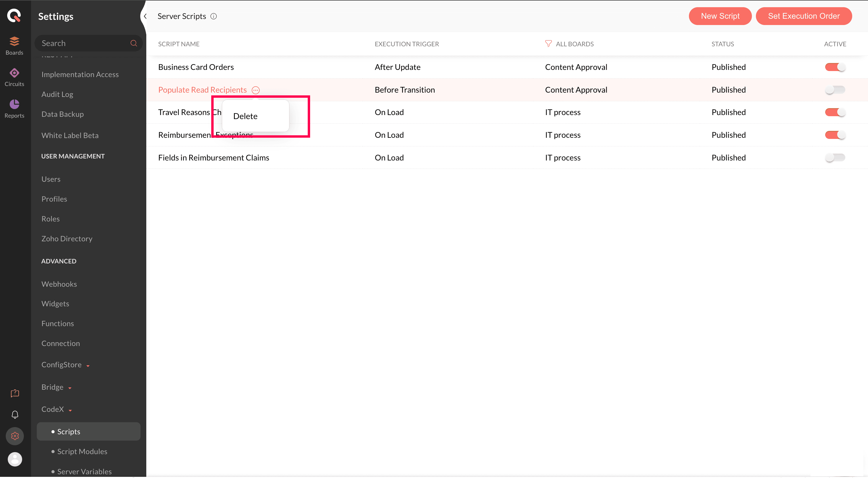Open the Reports section icon

pos(14,104)
